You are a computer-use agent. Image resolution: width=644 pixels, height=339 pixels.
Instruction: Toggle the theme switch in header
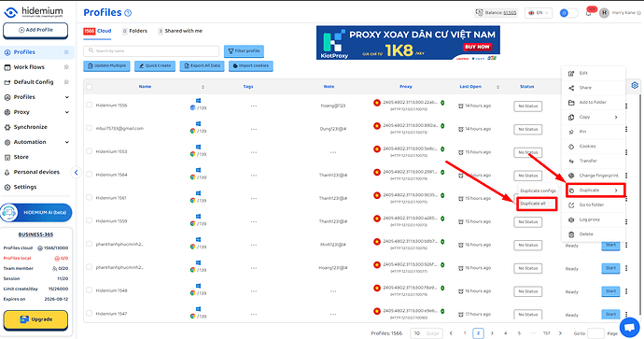tap(568, 13)
